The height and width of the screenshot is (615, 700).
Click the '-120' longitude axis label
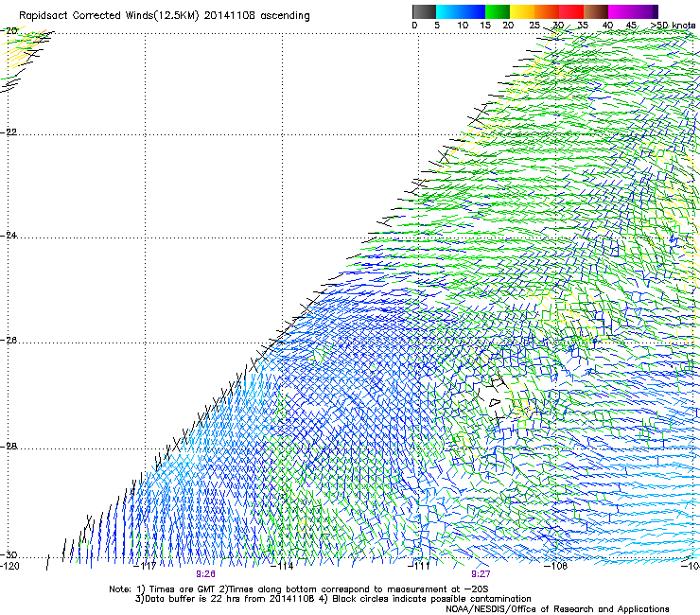click(x=9, y=566)
